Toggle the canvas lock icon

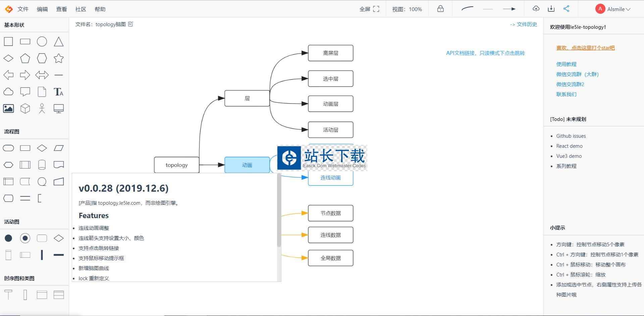440,9
